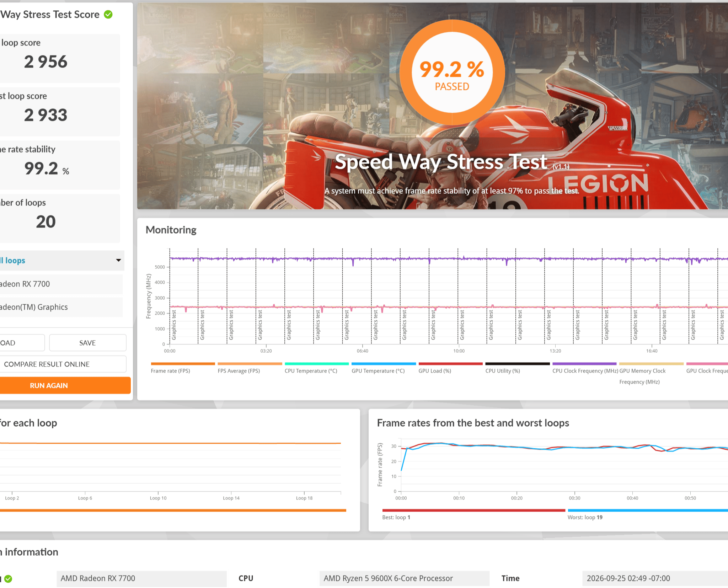728x588 pixels.
Task: Toggle the CPU Clock Frequency (MHz) legend series
Action: point(584,368)
